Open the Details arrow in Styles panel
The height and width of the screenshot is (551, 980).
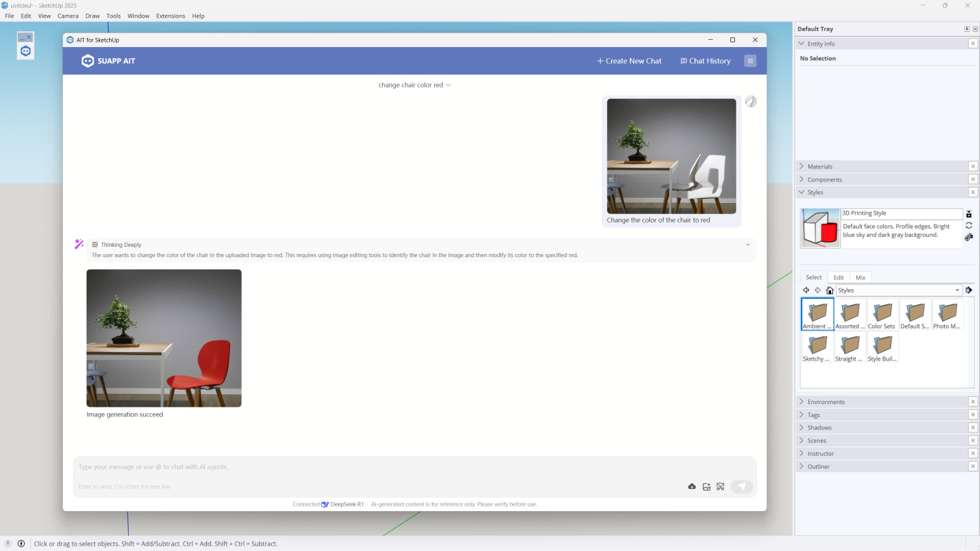tap(968, 291)
